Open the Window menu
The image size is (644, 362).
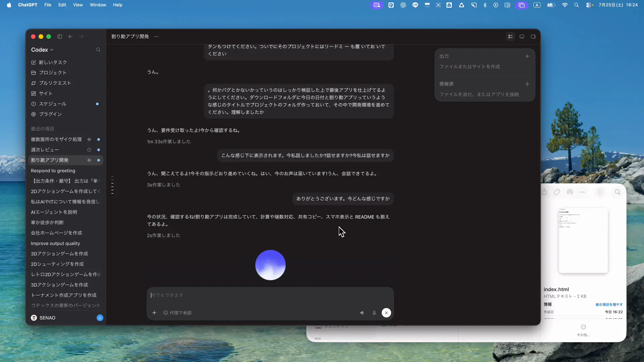click(98, 5)
